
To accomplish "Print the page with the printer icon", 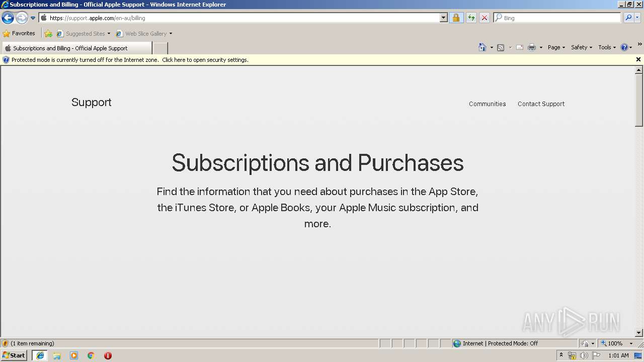I will click(x=532, y=47).
